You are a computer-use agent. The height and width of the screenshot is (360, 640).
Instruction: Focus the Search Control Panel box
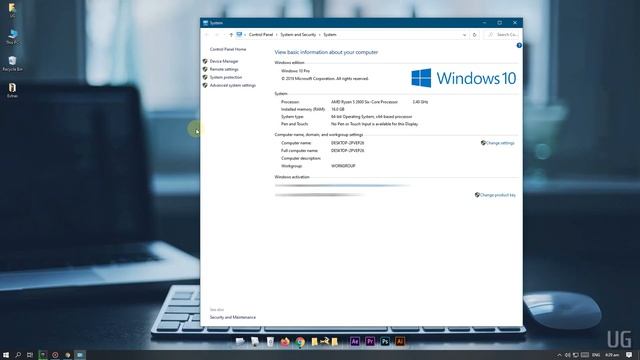[502, 35]
